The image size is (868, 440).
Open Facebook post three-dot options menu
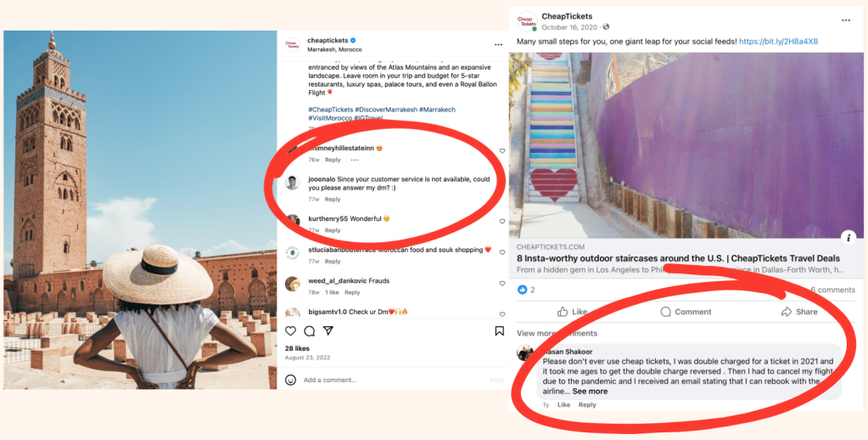point(846,20)
